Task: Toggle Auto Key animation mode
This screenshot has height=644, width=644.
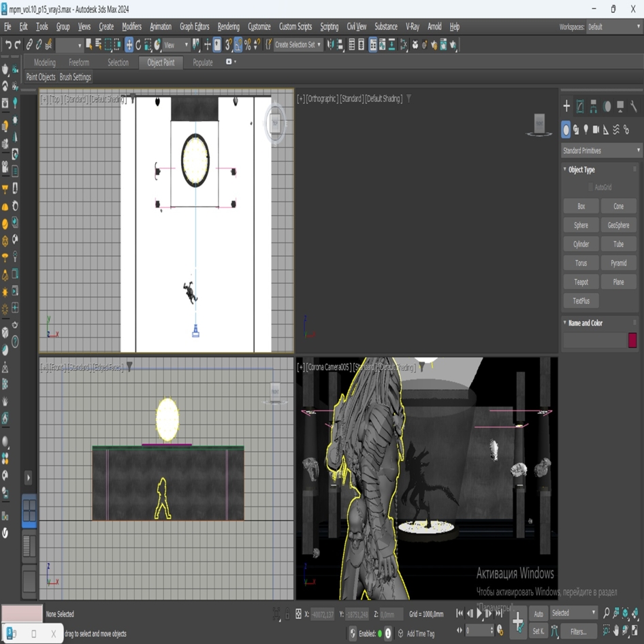Action: tap(538, 613)
